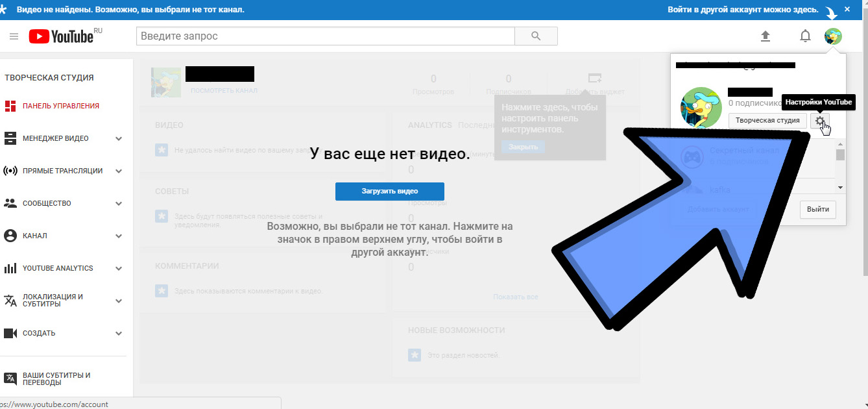
Task: Click the Добавить виджет icon
Action: coord(594,79)
